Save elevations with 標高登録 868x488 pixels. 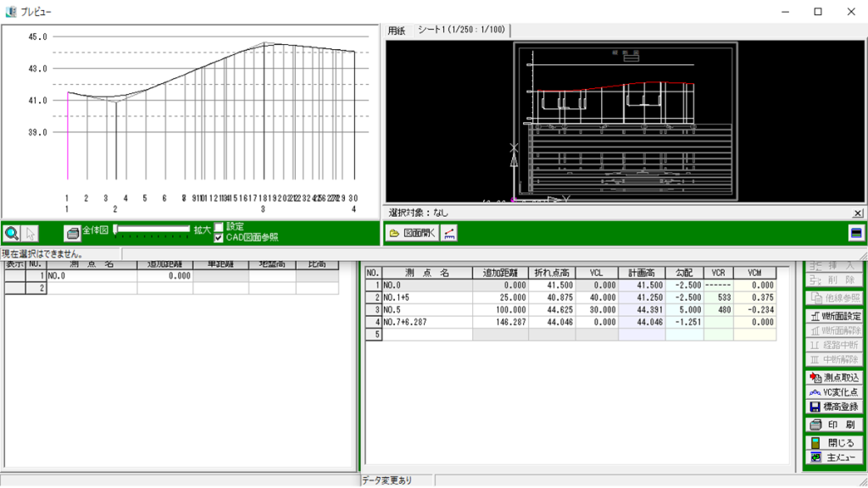click(x=833, y=407)
